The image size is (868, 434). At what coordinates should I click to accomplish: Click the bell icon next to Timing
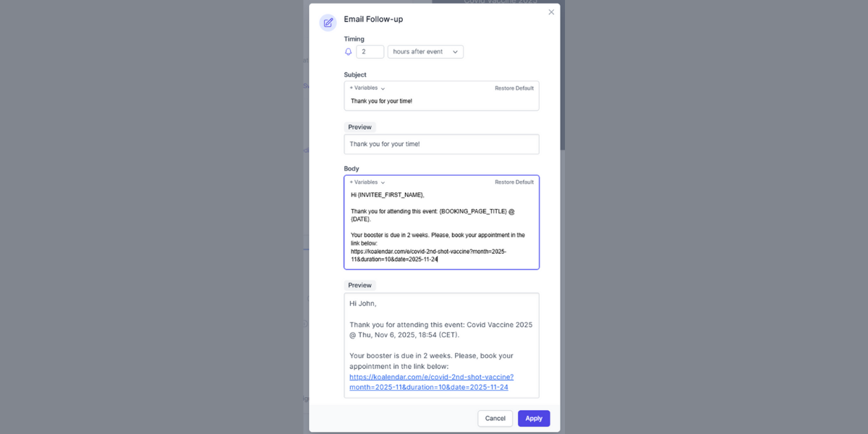(x=348, y=51)
